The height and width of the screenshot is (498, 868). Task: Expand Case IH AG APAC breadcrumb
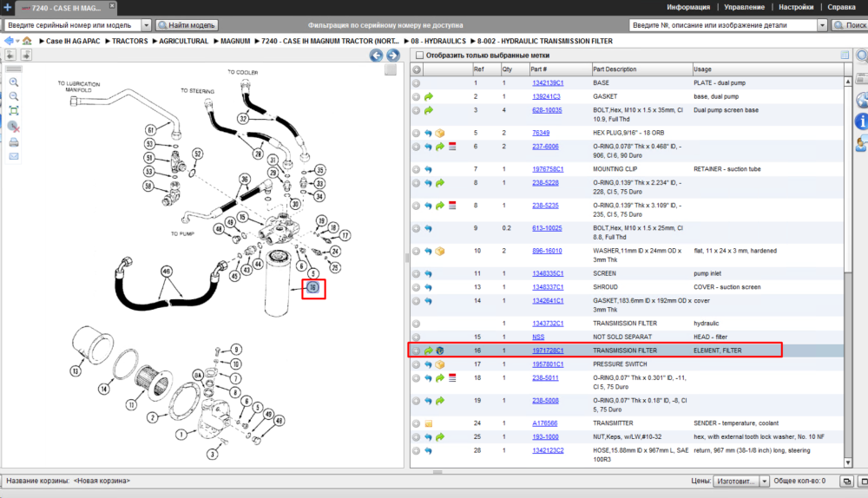[42, 41]
